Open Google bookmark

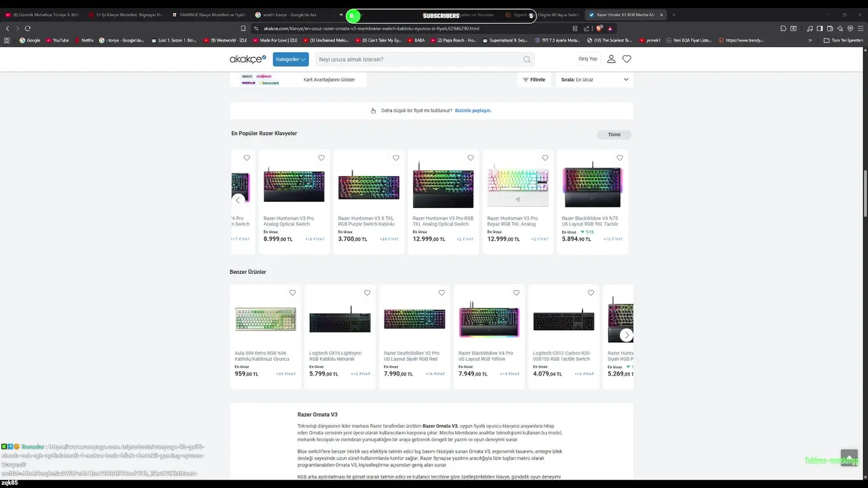pyautogui.click(x=31, y=40)
